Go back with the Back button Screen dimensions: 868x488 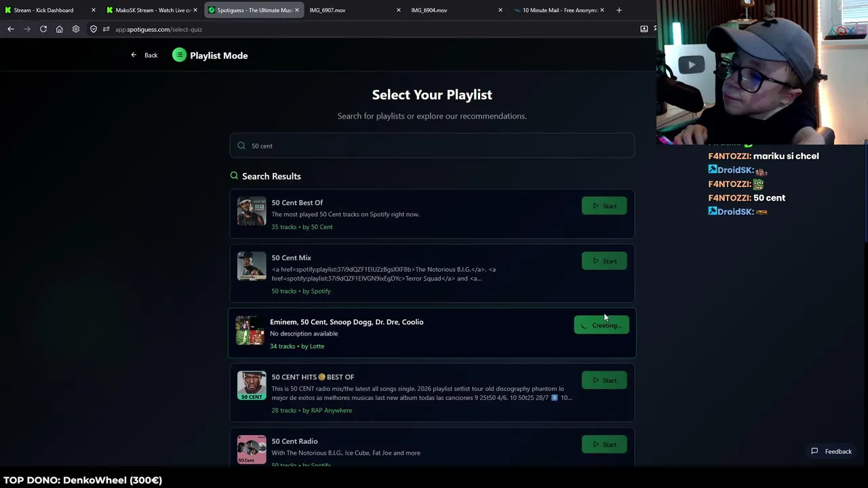click(x=144, y=56)
